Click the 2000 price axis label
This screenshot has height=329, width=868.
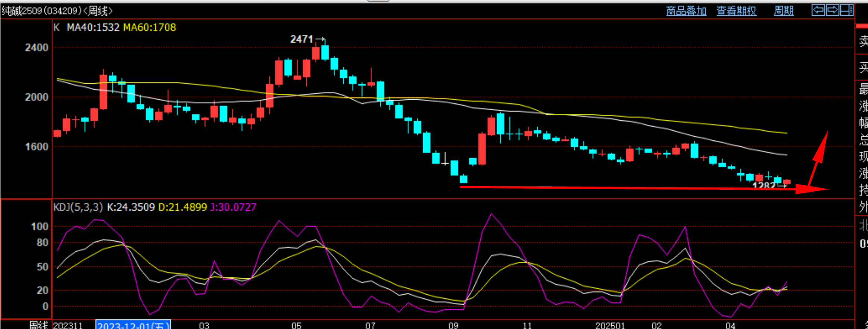[37, 97]
